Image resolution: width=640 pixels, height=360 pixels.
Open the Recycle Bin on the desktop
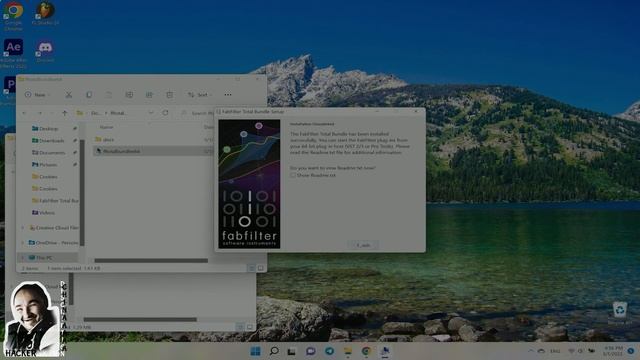pyautogui.click(x=620, y=313)
